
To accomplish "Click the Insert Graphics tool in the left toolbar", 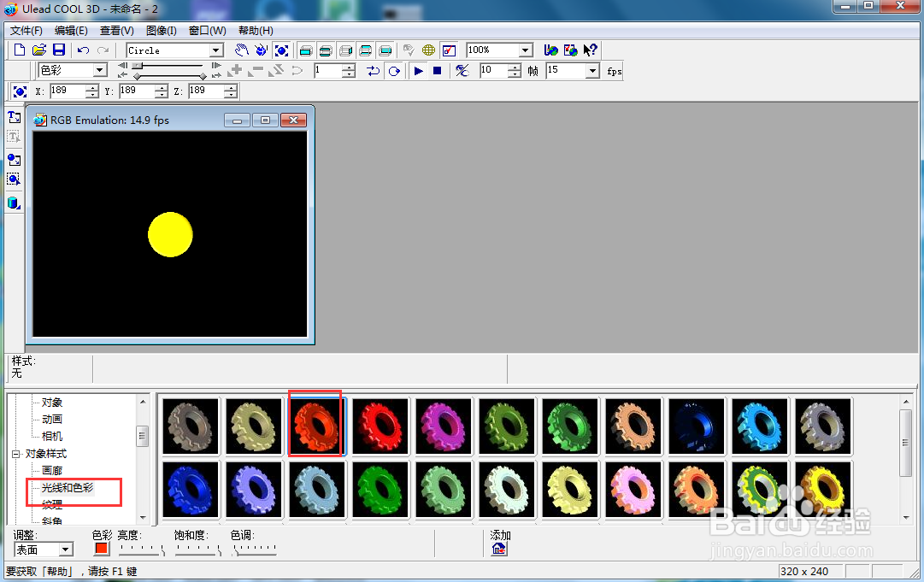I will [15, 160].
